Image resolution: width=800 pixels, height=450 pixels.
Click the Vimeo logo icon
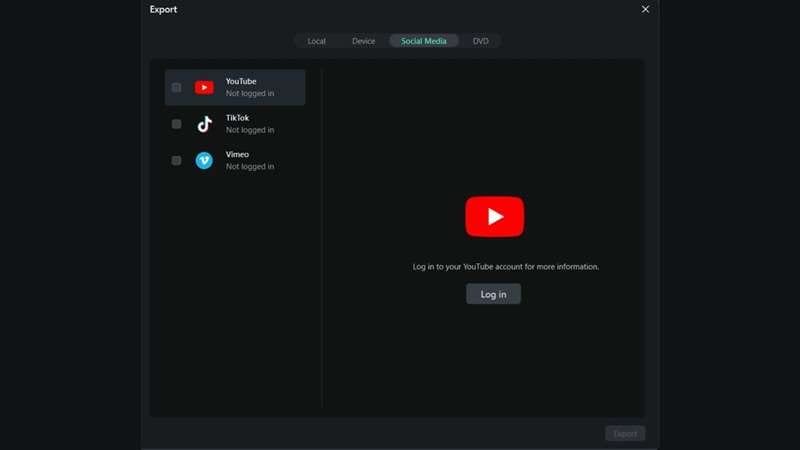point(204,161)
